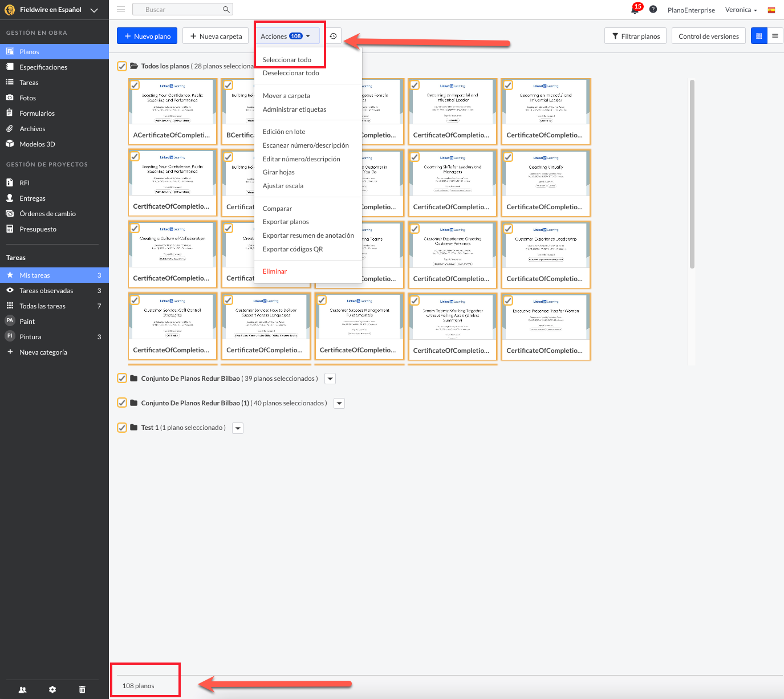Viewport: 784px width, 699px height.
Task: Click the Filtrar planos button
Action: tap(636, 36)
